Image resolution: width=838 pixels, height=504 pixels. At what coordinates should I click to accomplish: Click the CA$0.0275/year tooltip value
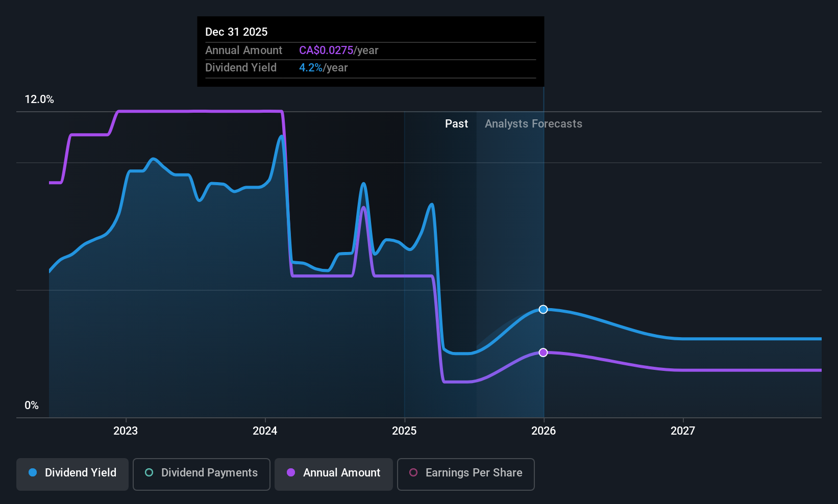tap(339, 51)
